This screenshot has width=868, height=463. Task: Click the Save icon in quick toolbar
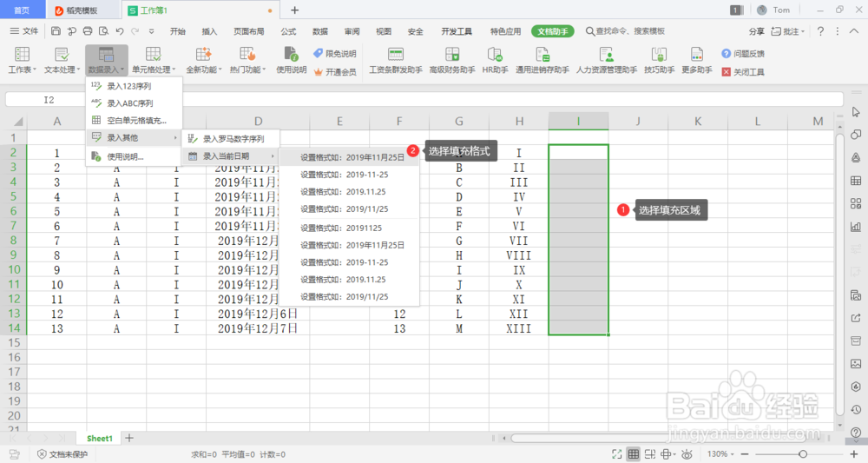click(x=56, y=31)
